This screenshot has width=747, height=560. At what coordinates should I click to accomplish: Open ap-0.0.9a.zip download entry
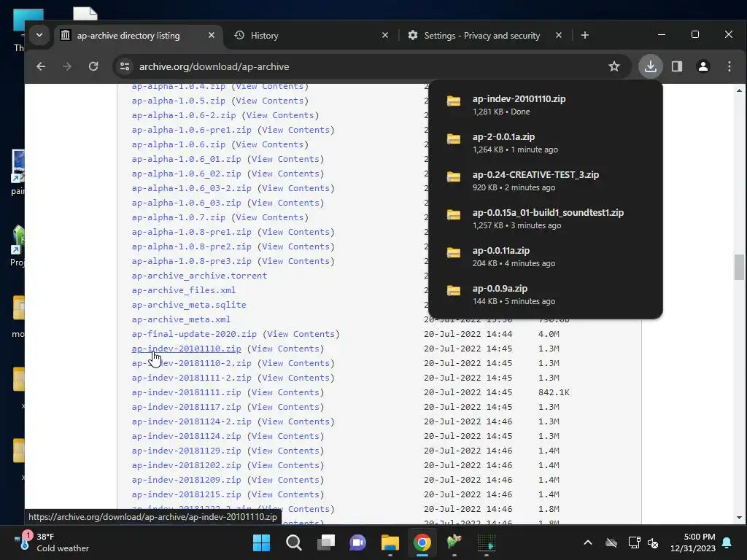(x=546, y=295)
